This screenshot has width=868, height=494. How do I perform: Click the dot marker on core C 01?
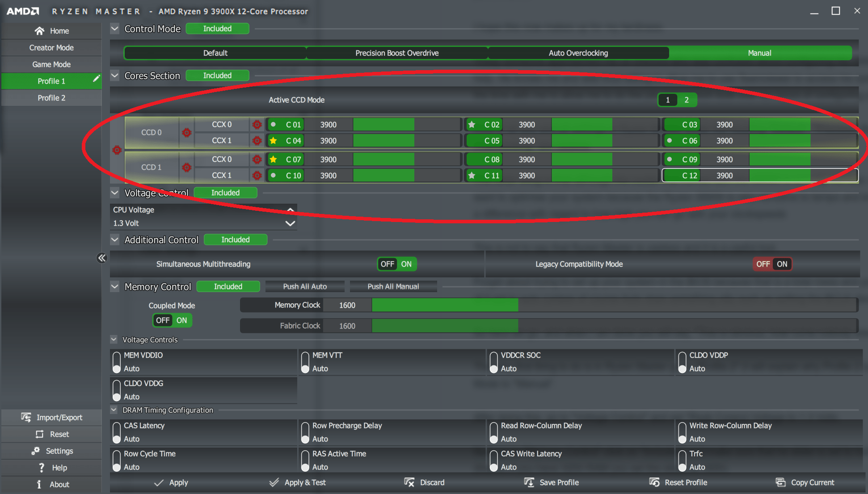pyautogui.click(x=273, y=125)
